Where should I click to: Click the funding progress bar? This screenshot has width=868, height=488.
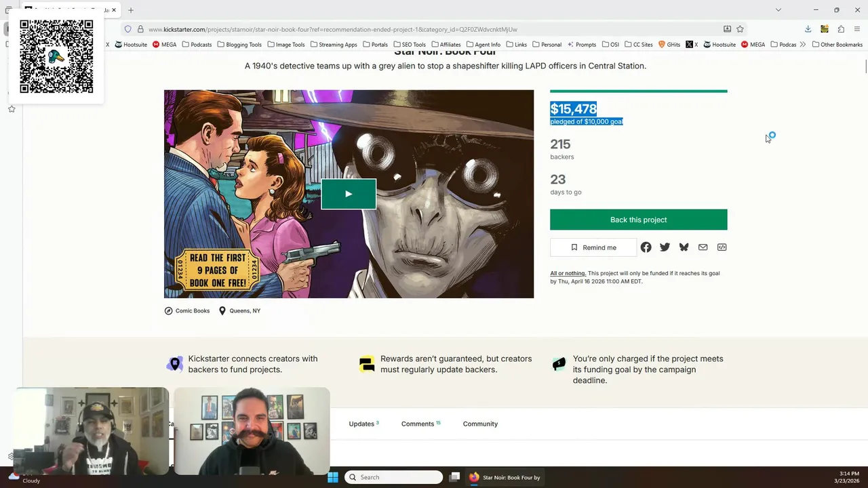[638, 91]
